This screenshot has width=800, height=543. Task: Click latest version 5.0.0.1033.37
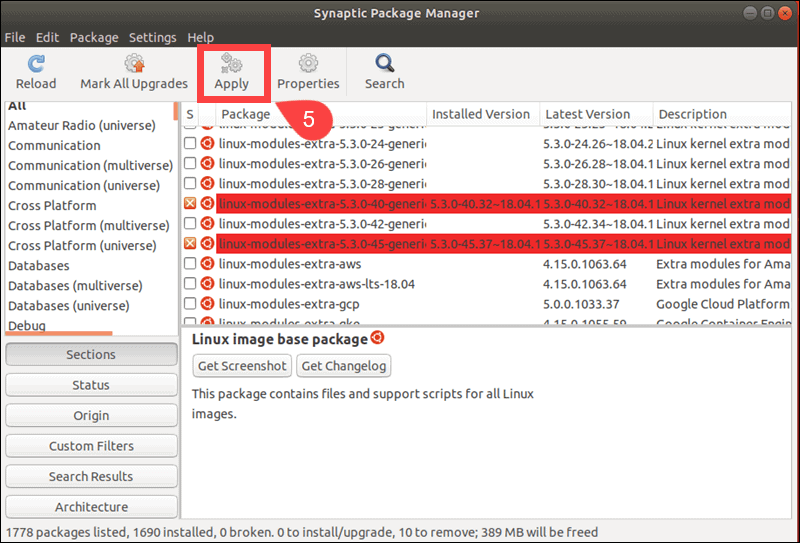pyautogui.click(x=581, y=304)
